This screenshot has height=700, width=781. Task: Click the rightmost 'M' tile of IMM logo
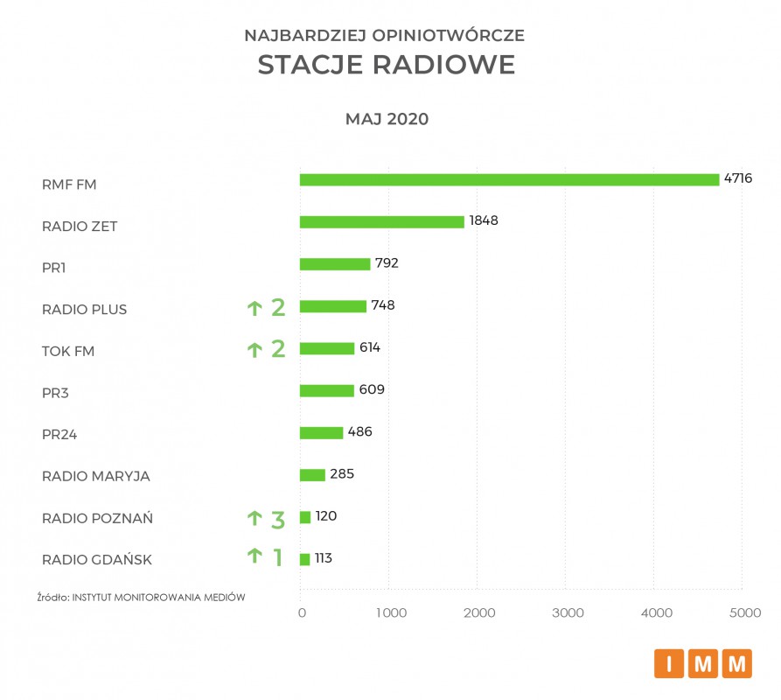point(738,664)
